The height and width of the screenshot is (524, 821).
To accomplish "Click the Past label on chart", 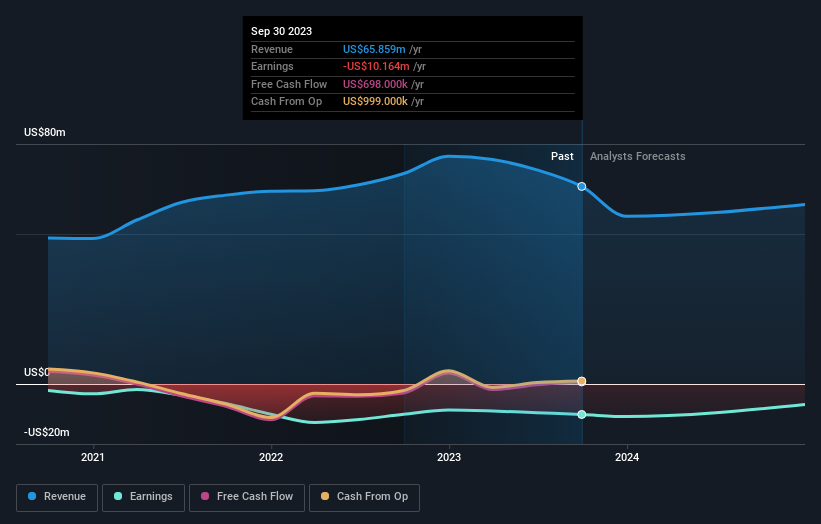I will point(562,157).
